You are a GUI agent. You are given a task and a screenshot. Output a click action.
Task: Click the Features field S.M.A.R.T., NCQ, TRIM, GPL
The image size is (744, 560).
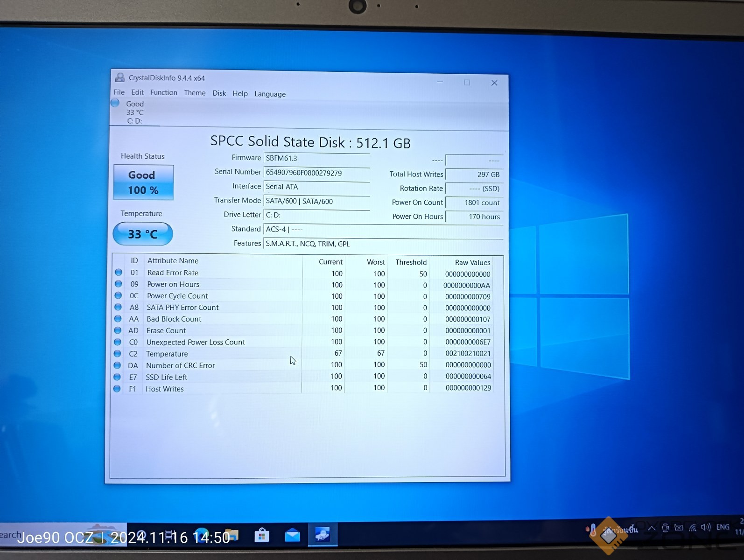(x=383, y=244)
